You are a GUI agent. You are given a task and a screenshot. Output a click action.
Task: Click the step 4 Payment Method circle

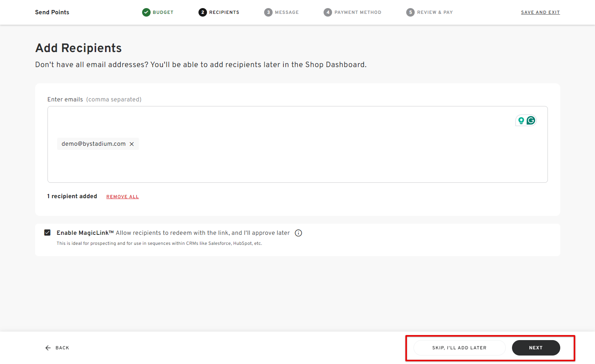click(x=328, y=12)
